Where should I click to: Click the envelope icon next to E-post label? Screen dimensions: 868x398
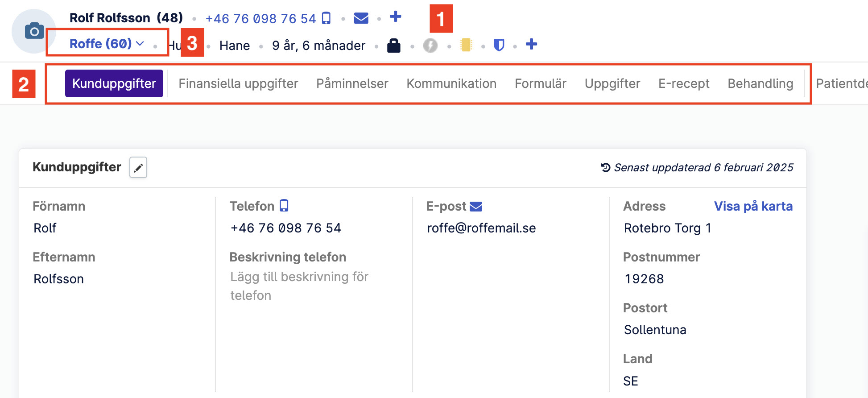pos(476,206)
